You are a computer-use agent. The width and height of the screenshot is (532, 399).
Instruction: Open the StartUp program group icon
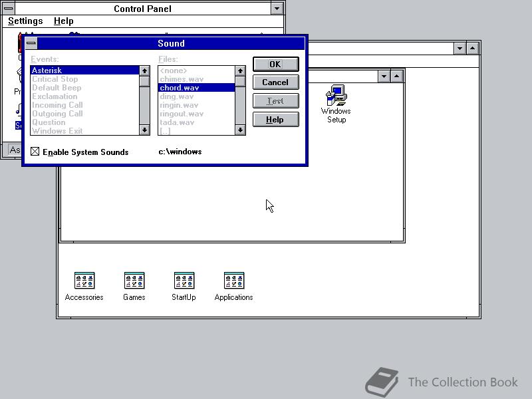tap(184, 287)
